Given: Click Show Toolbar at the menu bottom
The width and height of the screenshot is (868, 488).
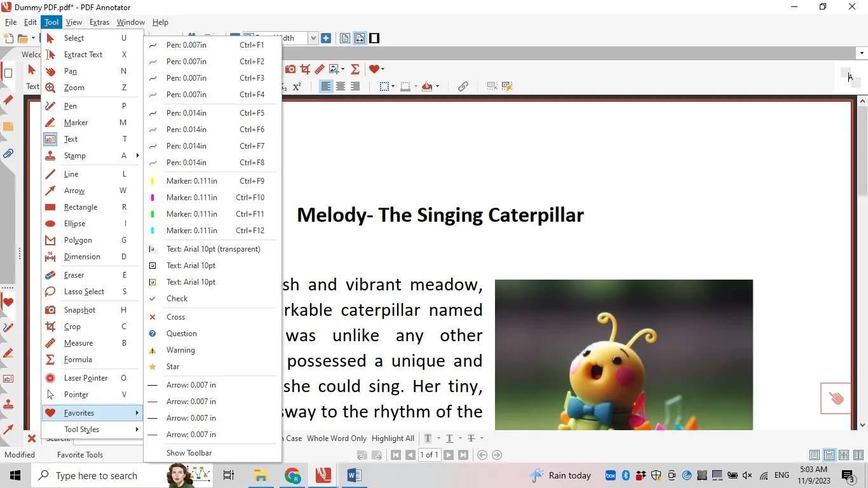Looking at the screenshot, I should [x=189, y=452].
